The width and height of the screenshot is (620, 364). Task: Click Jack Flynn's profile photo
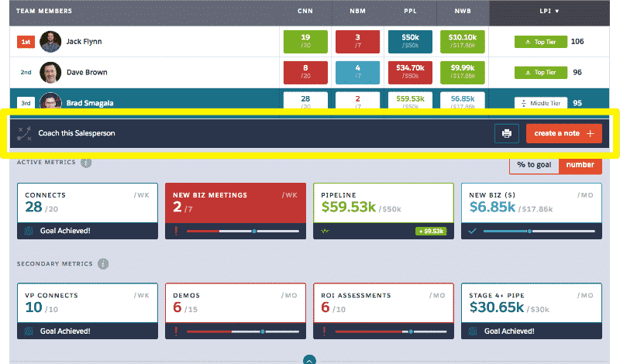pyautogui.click(x=50, y=42)
